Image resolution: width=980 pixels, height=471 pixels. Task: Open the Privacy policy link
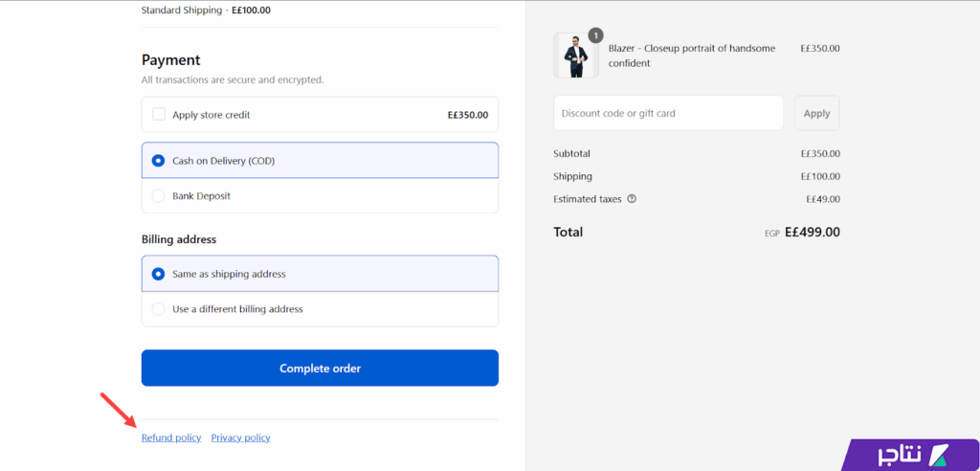click(240, 437)
